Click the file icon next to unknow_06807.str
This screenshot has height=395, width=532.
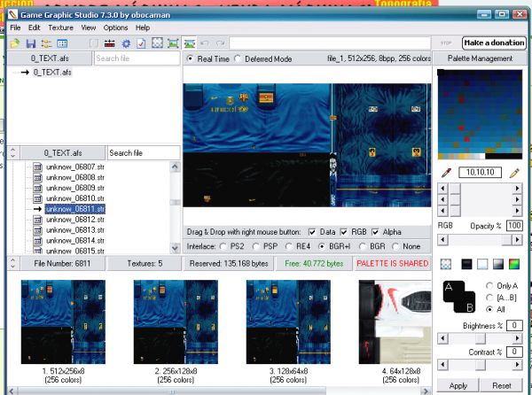click(x=37, y=167)
